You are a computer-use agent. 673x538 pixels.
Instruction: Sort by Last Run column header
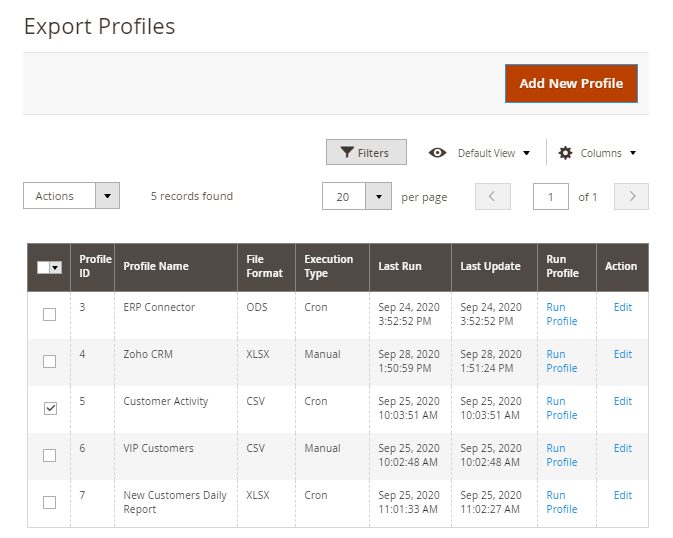(x=399, y=266)
